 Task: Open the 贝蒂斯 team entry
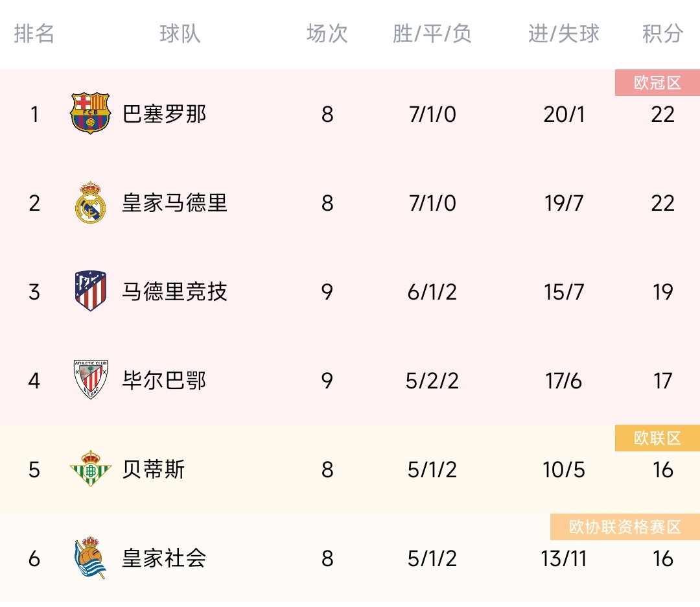pos(154,470)
